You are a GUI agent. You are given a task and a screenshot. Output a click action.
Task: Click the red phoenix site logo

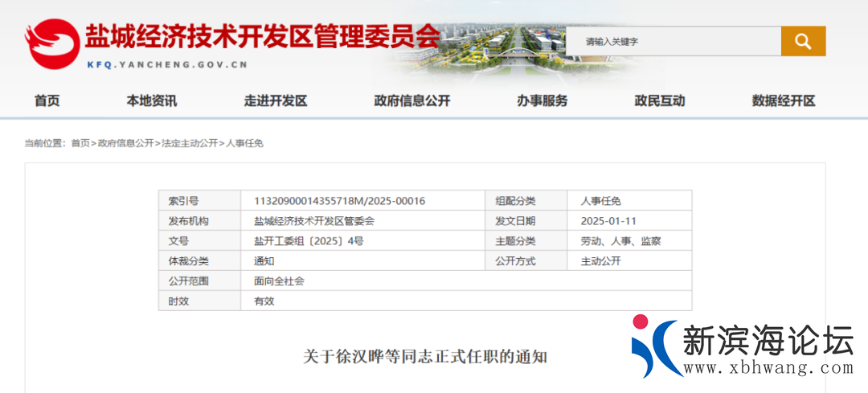click(52, 44)
